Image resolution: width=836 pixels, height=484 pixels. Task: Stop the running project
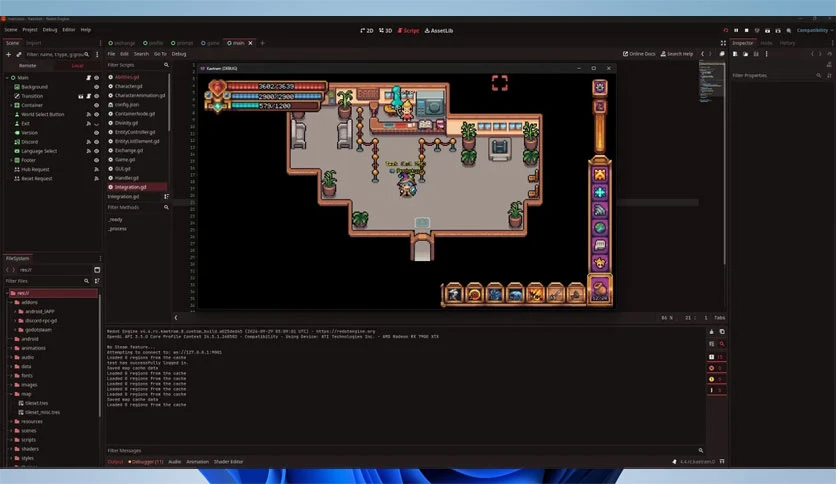(746, 30)
